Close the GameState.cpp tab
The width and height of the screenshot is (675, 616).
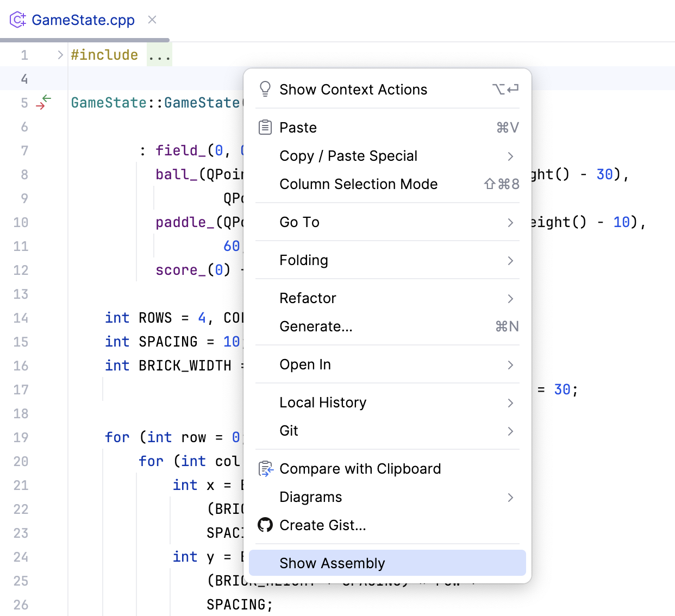pyautogui.click(x=151, y=20)
